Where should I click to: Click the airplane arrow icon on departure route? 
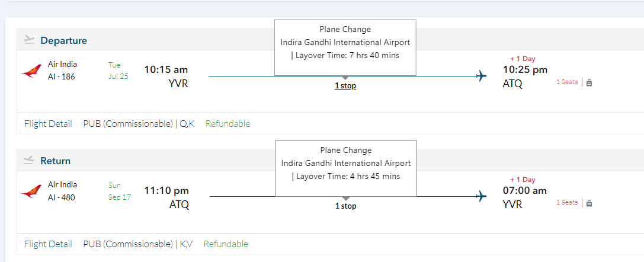coord(481,76)
